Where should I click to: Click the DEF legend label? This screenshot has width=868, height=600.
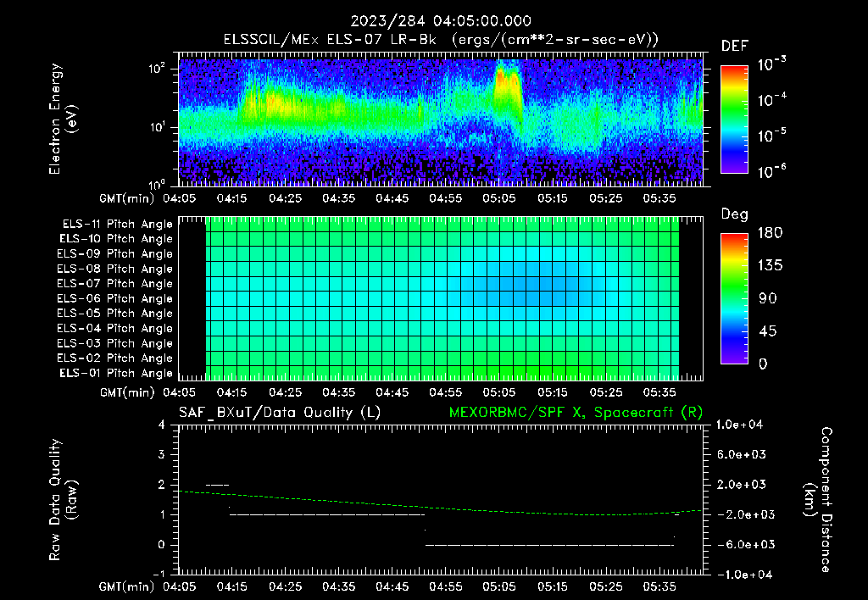point(735,47)
